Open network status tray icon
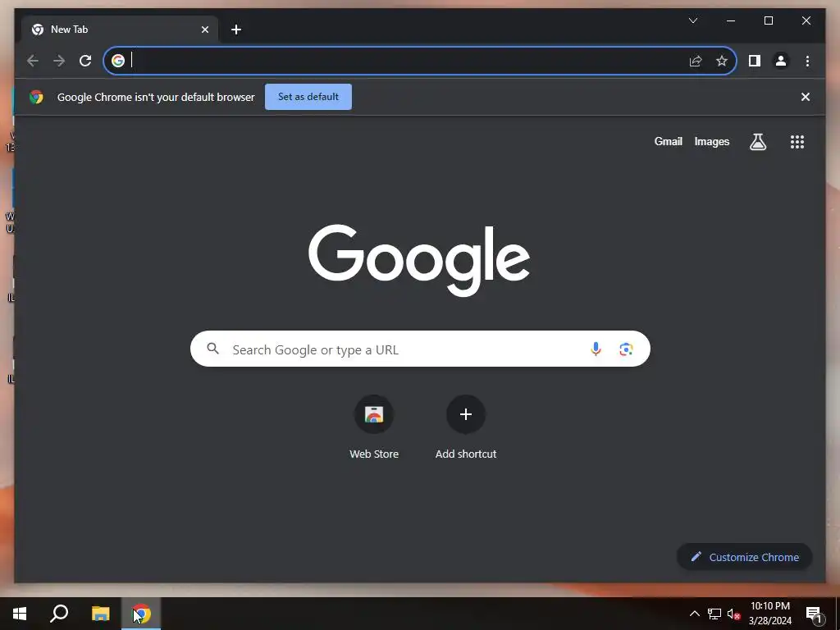 (714, 614)
